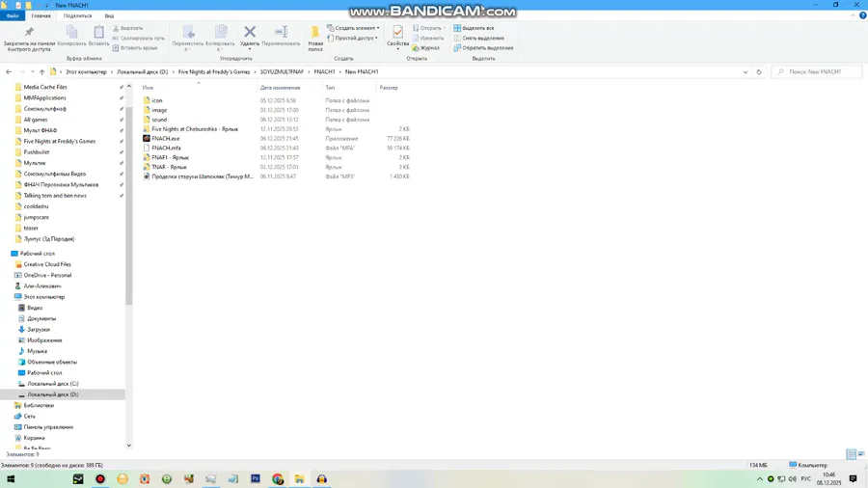Open the File (Файл) menu tab
The height and width of the screenshot is (488, 868).
pyautogui.click(x=13, y=15)
